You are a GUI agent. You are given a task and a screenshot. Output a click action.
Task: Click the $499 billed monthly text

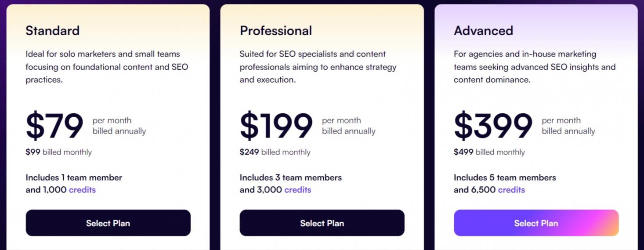(489, 152)
